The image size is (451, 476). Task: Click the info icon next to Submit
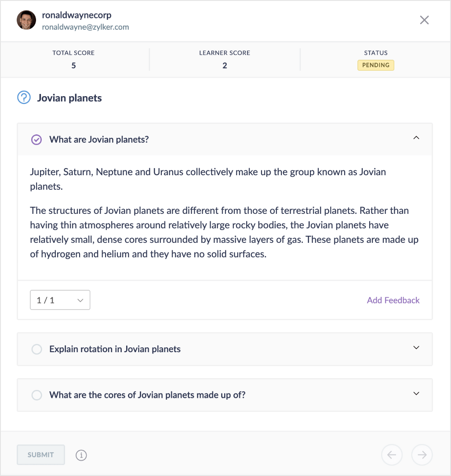pyautogui.click(x=81, y=455)
